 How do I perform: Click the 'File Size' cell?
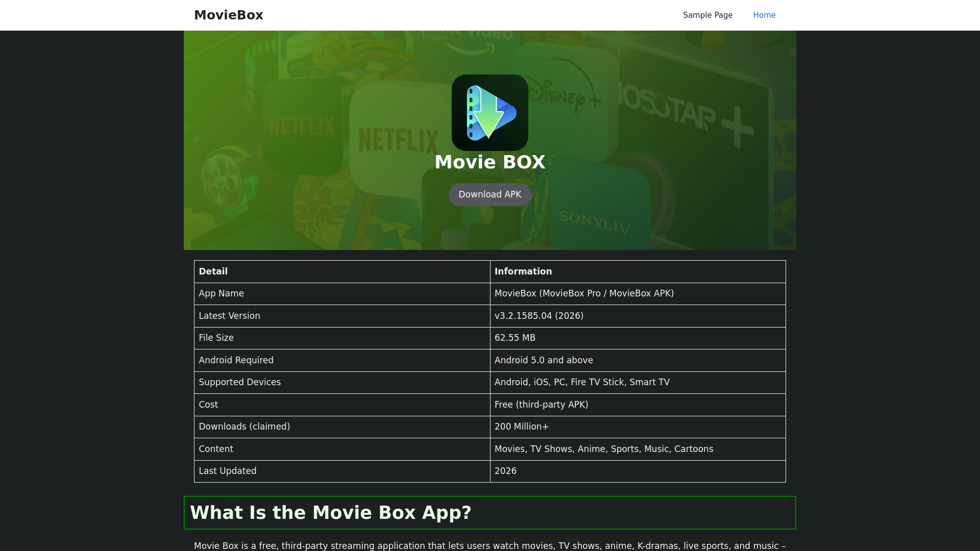(342, 338)
